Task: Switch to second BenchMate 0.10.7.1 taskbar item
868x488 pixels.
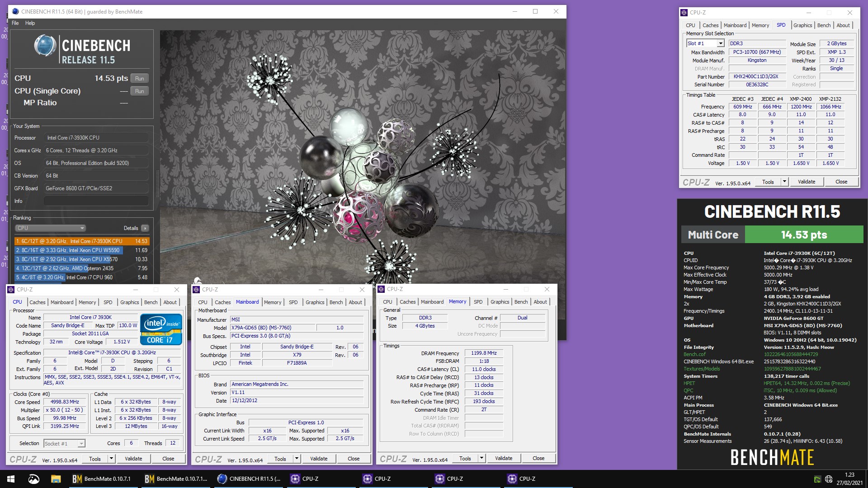Action: point(176,479)
